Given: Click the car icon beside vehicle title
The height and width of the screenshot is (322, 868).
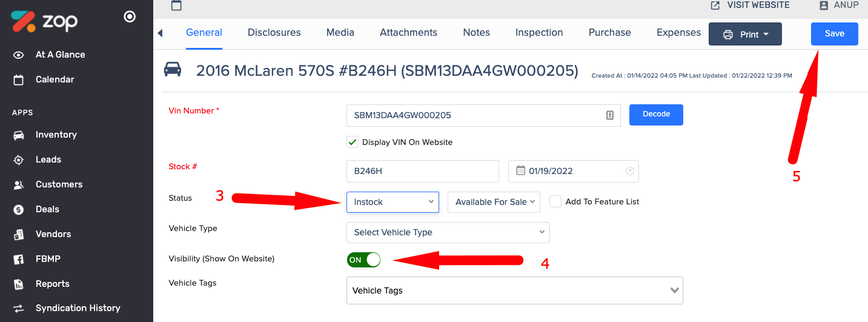Looking at the screenshot, I should coord(173,70).
